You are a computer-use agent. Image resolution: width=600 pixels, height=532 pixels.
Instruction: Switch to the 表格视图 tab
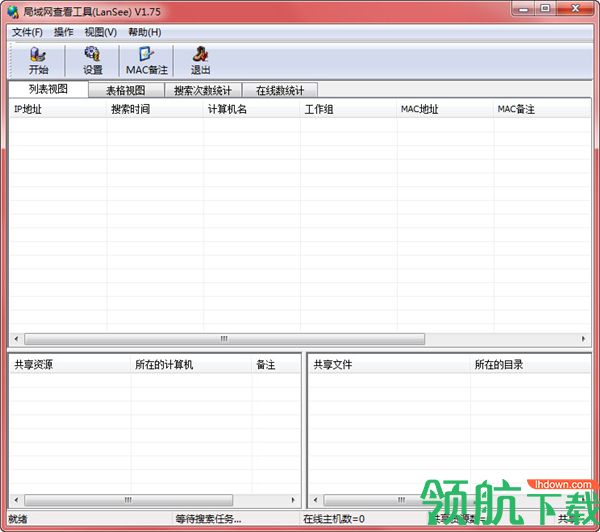[x=126, y=90]
